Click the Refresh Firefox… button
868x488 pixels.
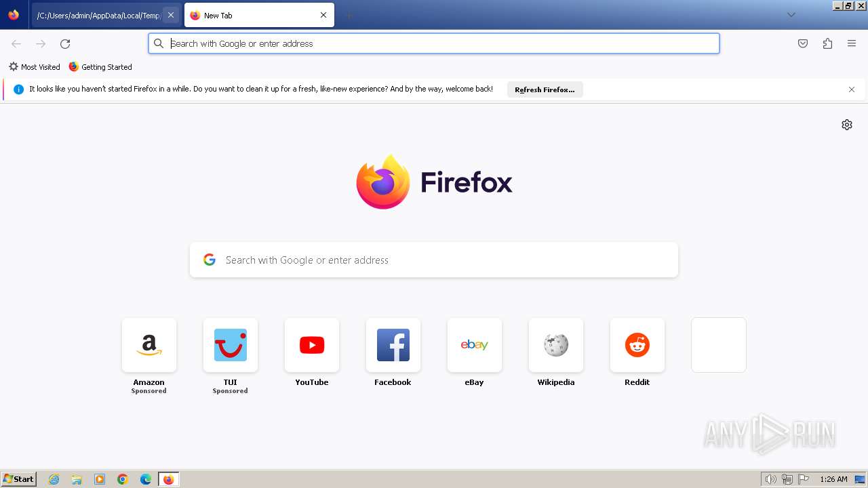[545, 89]
